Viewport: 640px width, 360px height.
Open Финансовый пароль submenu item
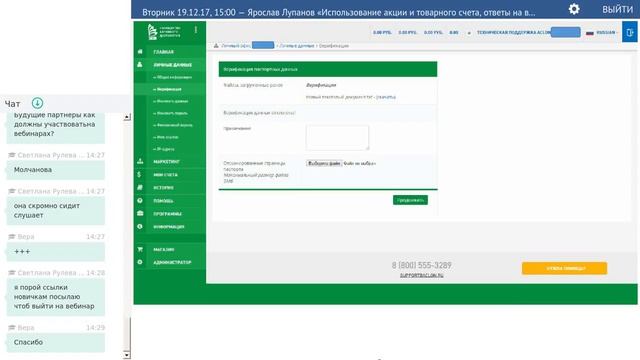click(x=173, y=125)
